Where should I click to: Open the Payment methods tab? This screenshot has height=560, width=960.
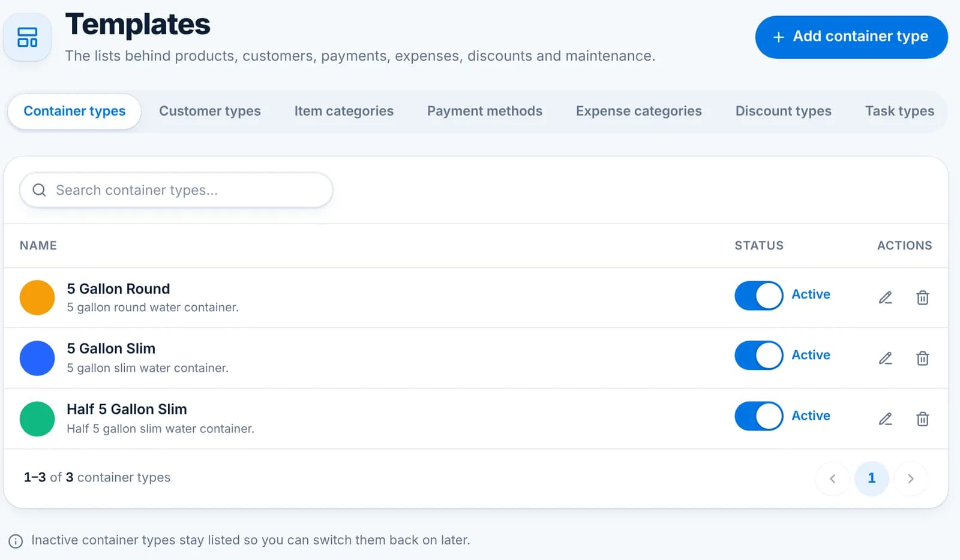tap(485, 111)
